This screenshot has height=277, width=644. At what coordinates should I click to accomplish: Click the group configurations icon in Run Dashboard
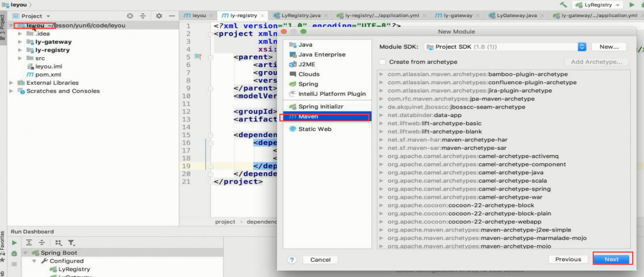[x=58, y=243]
